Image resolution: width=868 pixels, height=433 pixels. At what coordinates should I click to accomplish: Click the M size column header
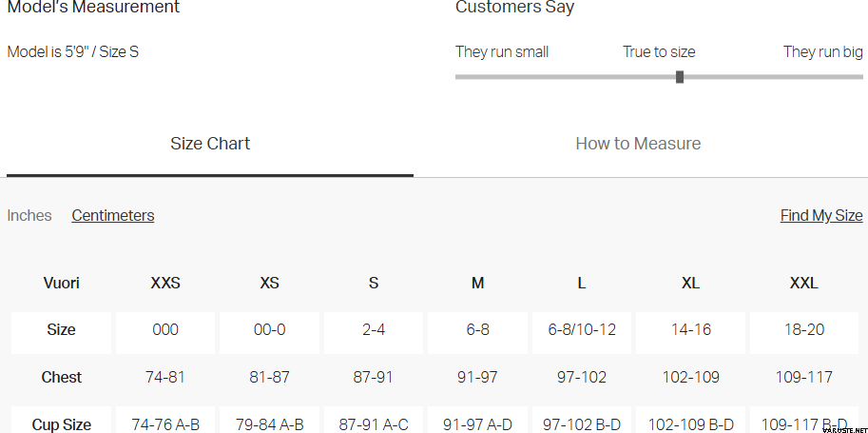coord(477,283)
